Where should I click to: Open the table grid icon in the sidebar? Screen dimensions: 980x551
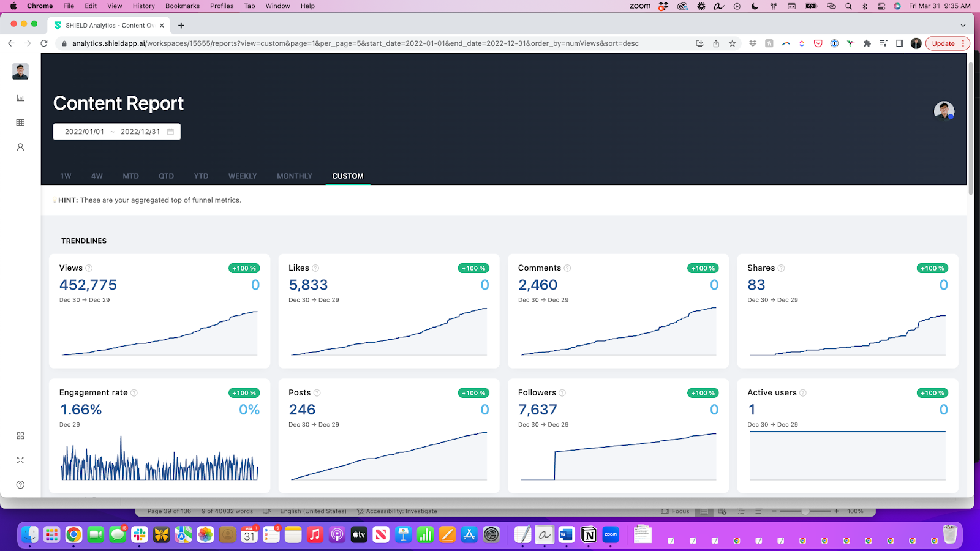[x=20, y=122]
